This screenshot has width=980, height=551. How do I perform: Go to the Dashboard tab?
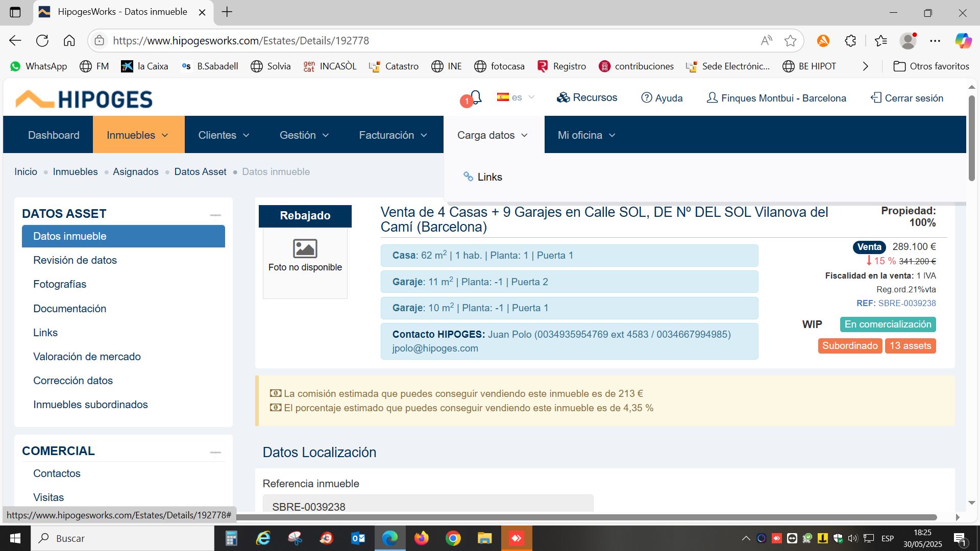coord(54,135)
